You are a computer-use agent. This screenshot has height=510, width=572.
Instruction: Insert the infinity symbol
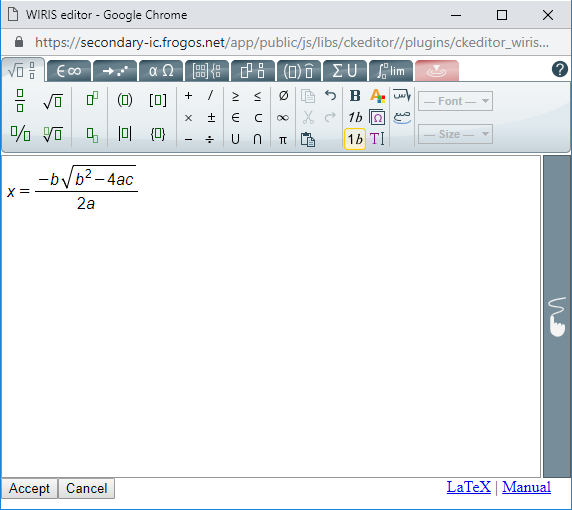(283, 118)
